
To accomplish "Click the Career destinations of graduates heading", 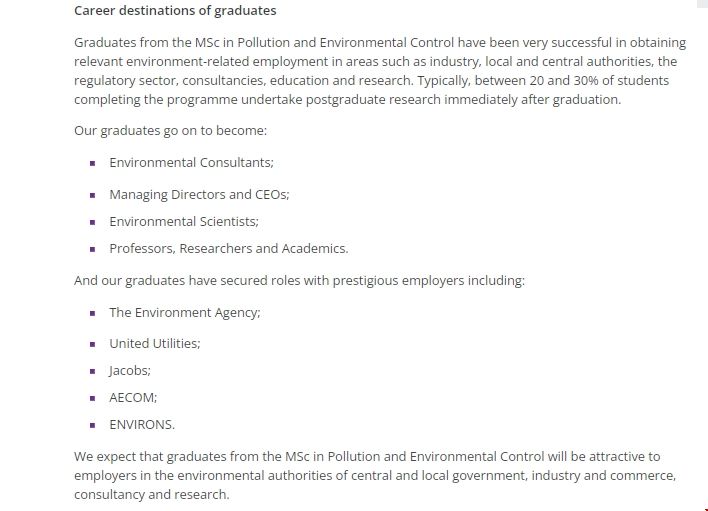I will tap(175, 11).
